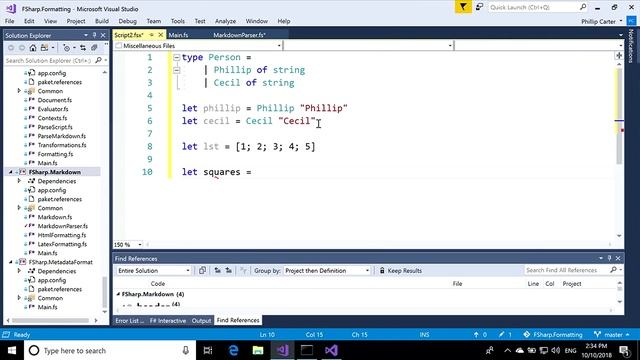640x360 pixels.
Task: Collapse the FSharp.MetadataFormat project node
Action: click(11, 262)
